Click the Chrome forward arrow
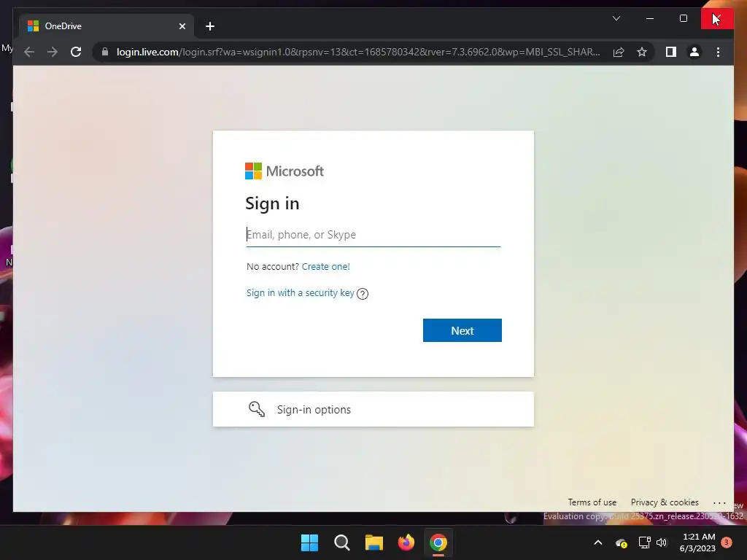Screen dimensions: 747x560 [53, 52]
